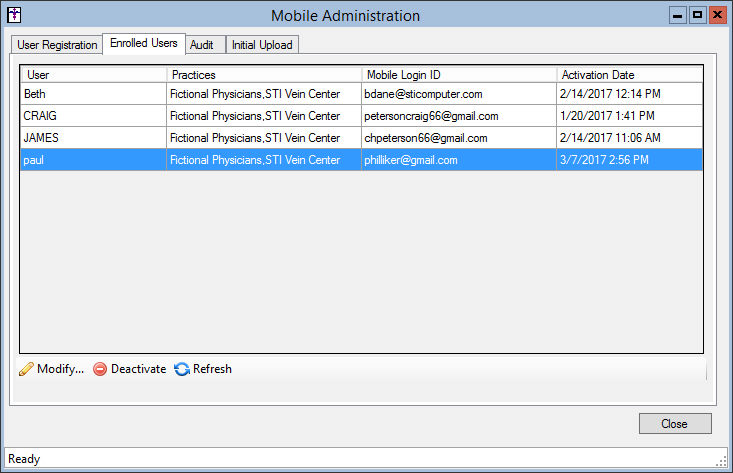The width and height of the screenshot is (733, 473).
Task: Go to the Initial Upload tab
Action: 263,45
